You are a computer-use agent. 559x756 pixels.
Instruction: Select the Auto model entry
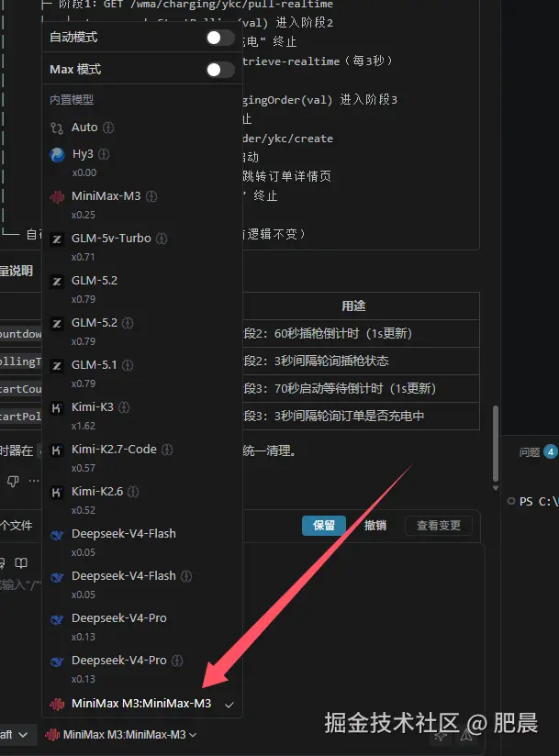coord(142,128)
